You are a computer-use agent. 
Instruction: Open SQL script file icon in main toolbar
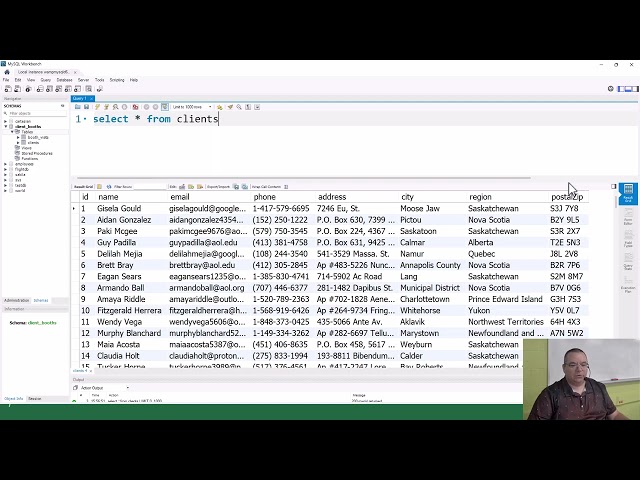(18, 89)
